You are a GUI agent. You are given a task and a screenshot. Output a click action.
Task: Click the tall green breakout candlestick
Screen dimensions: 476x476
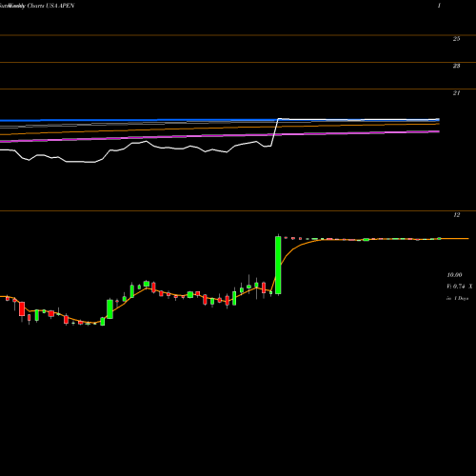point(278,266)
